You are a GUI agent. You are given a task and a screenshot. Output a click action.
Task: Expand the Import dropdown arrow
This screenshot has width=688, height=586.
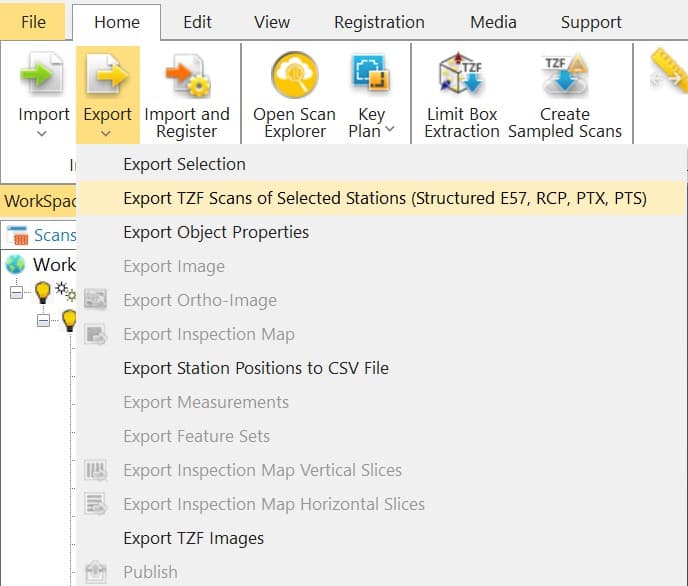pos(43,133)
